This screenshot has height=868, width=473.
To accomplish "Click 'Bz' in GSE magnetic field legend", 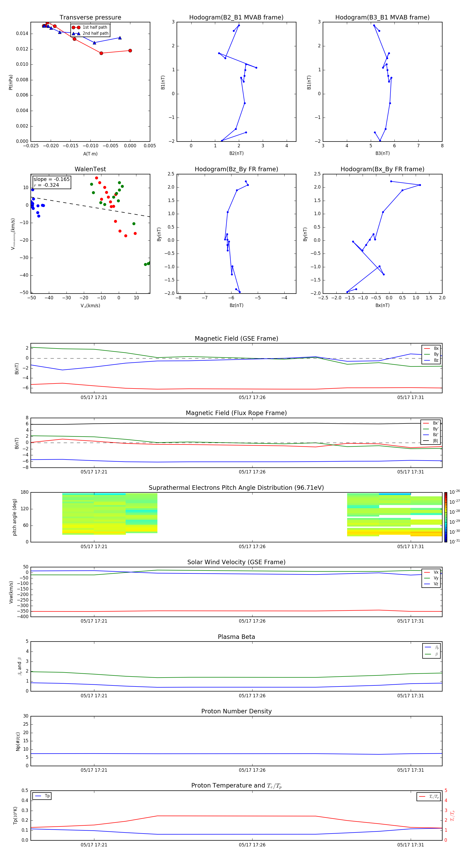I will coord(431,360).
